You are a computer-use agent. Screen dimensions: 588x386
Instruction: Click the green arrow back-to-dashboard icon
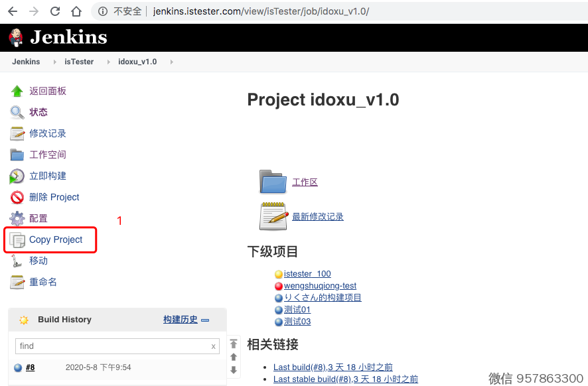point(17,91)
